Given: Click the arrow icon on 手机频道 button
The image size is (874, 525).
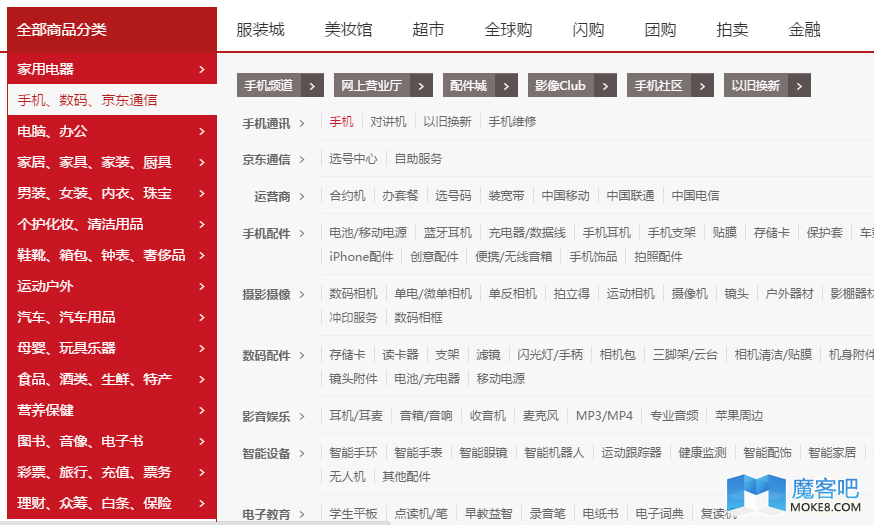Looking at the screenshot, I should click(314, 86).
